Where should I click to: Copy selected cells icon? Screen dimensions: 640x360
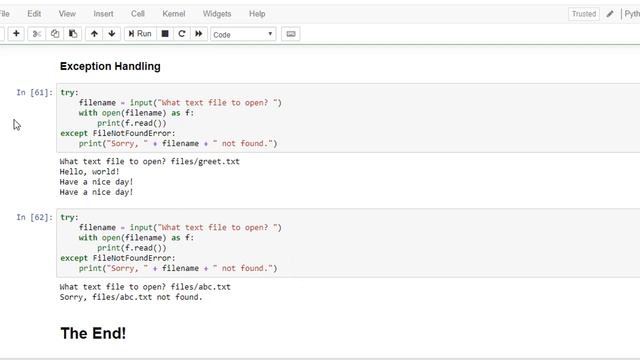pyautogui.click(x=55, y=34)
